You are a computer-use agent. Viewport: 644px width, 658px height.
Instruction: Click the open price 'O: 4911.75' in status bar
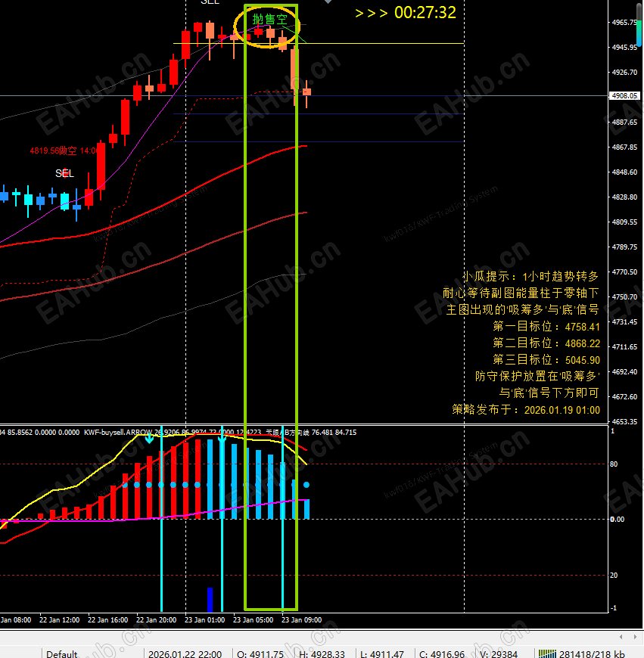260,653
